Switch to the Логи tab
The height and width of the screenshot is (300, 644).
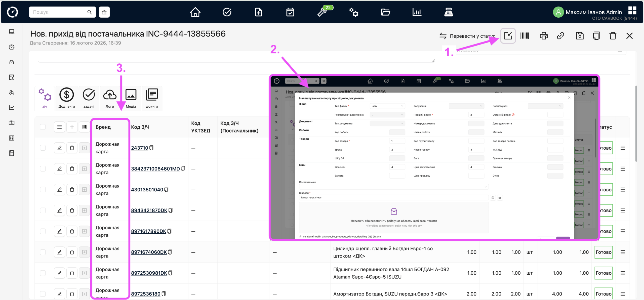(110, 98)
